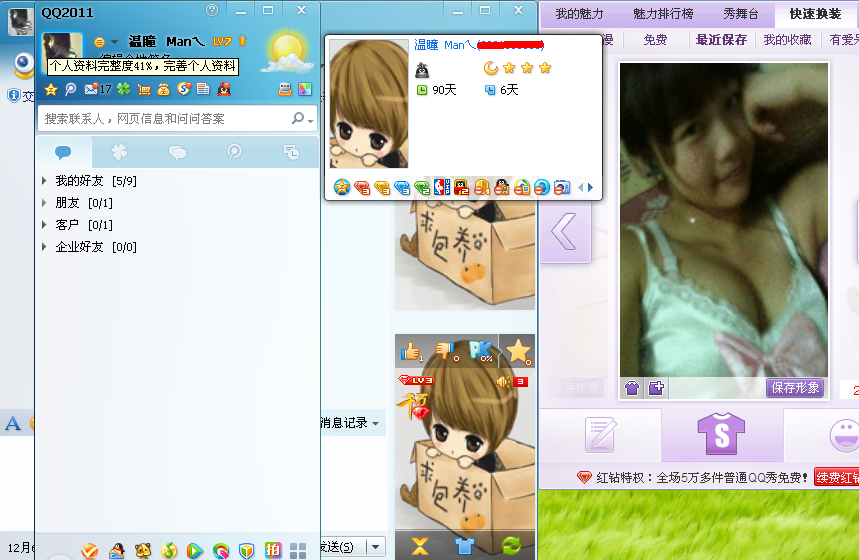
Task: Click the gold star favorite icon on QQ show
Action: click(x=518, y=352)
